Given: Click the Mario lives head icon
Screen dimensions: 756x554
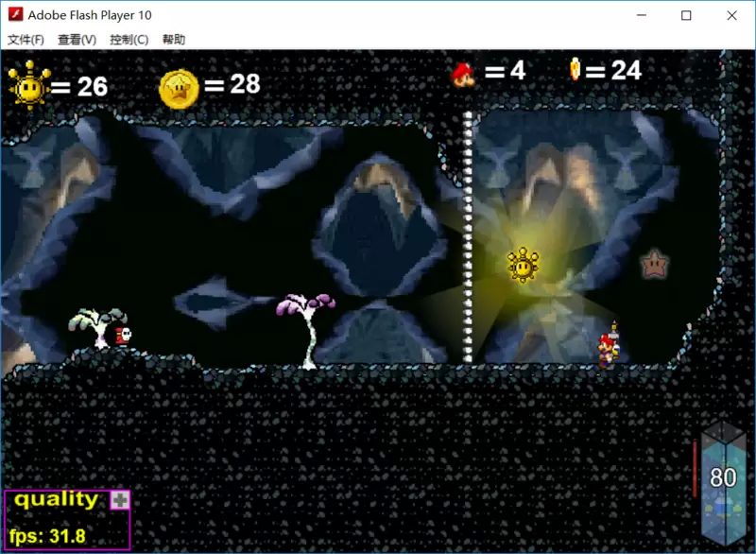Looking at the screenshot, I should click(463, 75).
